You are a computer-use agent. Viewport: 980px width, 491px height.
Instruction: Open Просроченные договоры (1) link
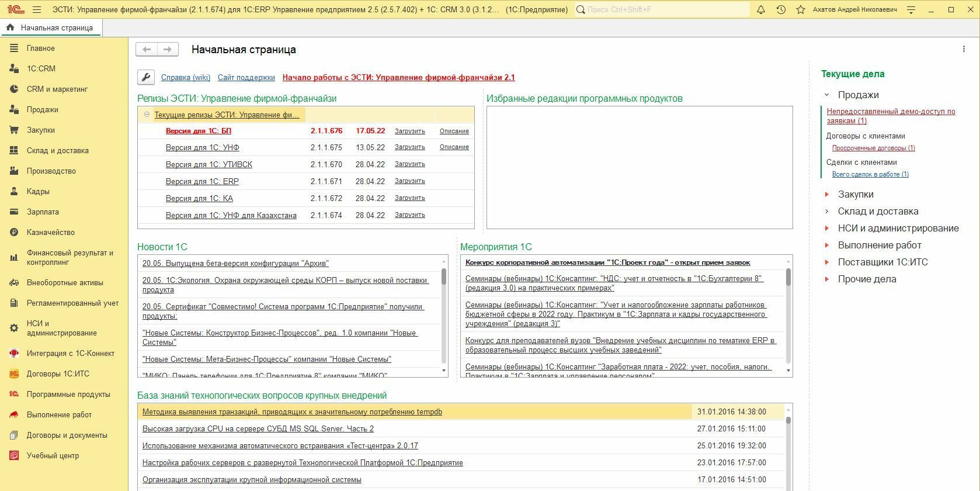[x=874, y=148]
